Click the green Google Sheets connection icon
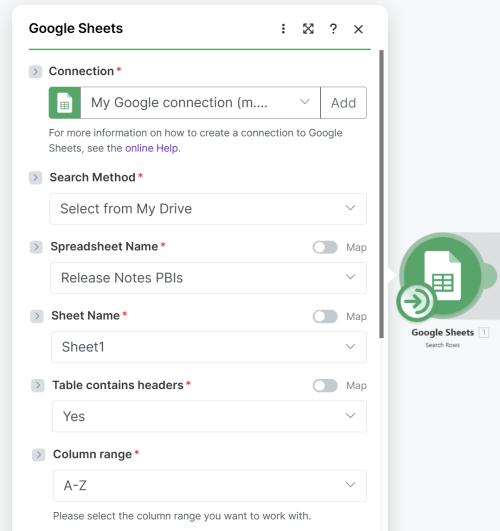Image resolution: width=500 pixels, height=531 pixels. point(65,103)
